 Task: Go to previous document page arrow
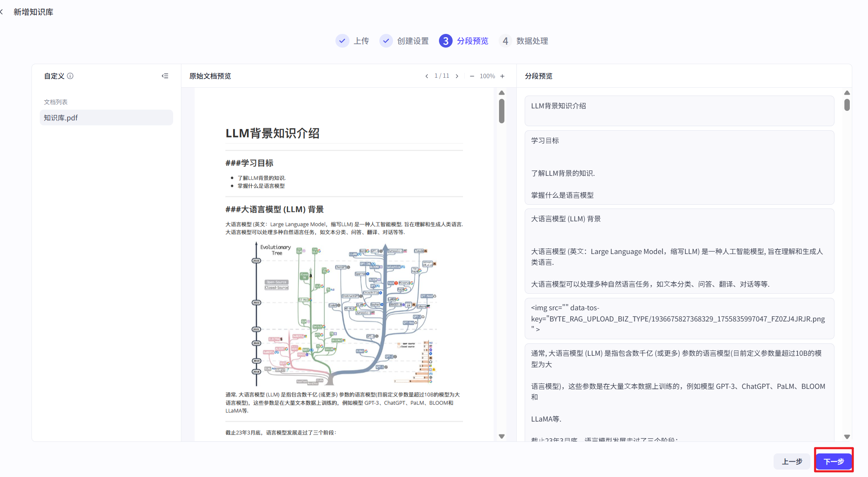tap(427, 76)
